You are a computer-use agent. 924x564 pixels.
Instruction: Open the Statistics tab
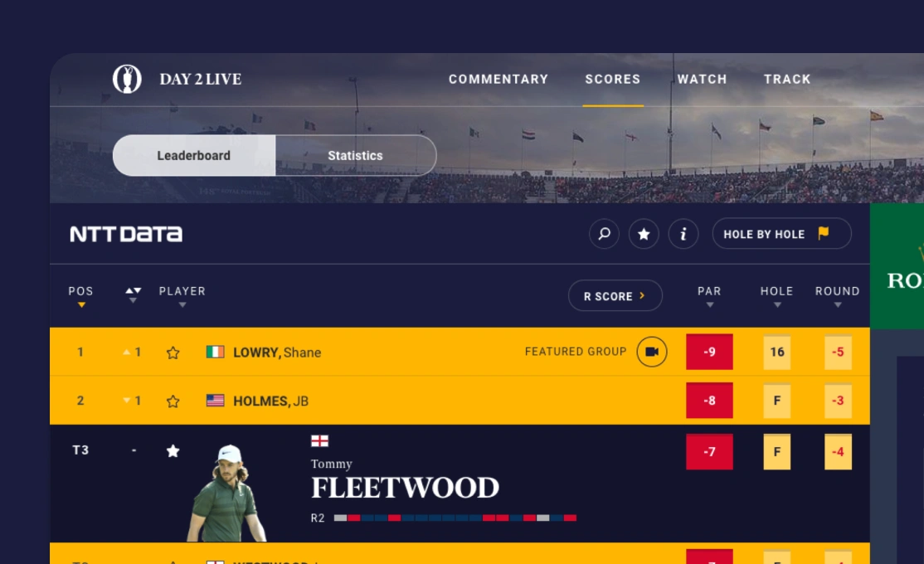point(355,156)
